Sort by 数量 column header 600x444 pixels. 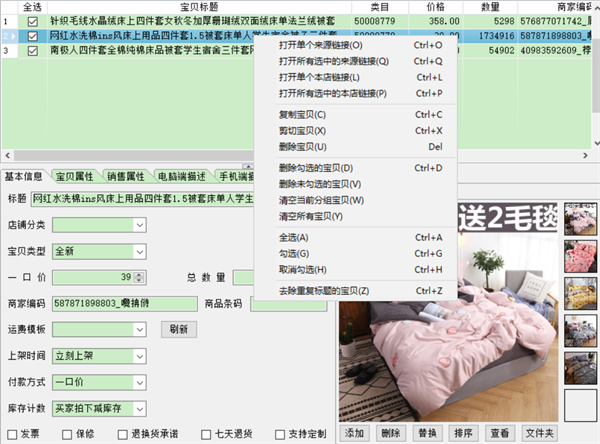(x=490, y=7)
